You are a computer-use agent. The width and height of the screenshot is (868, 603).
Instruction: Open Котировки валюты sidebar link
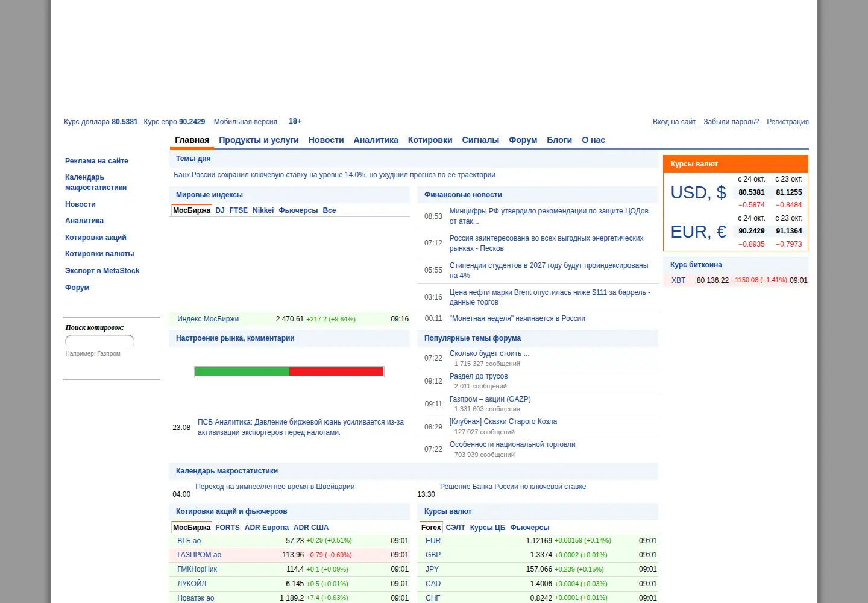[x=99, y=254]
